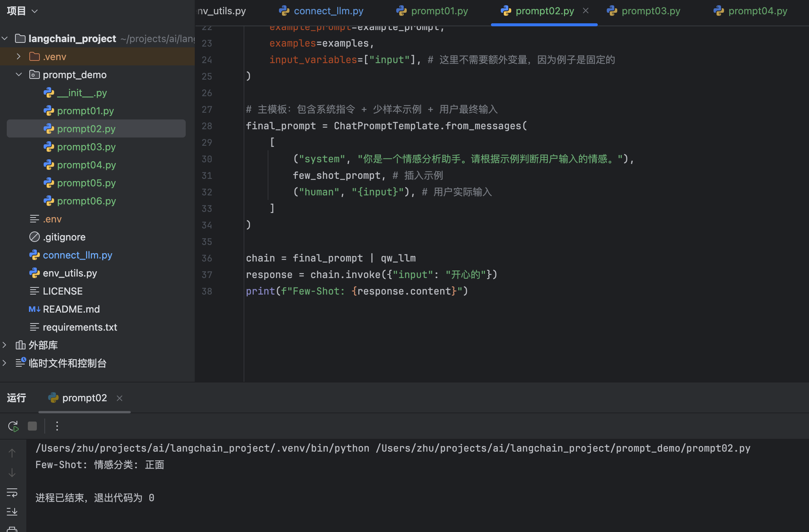Click the scroll up arrow in console
The width and height of the screenshot is (809, 532).
click(12, 453)
